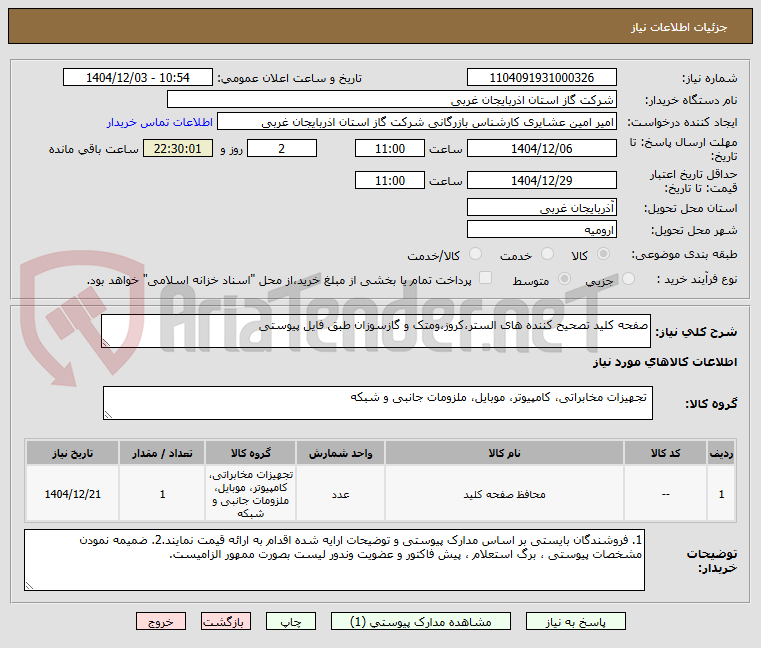Click the گروه کالا table column header
This screenshot has height=648, width=761.
point(250,453)
